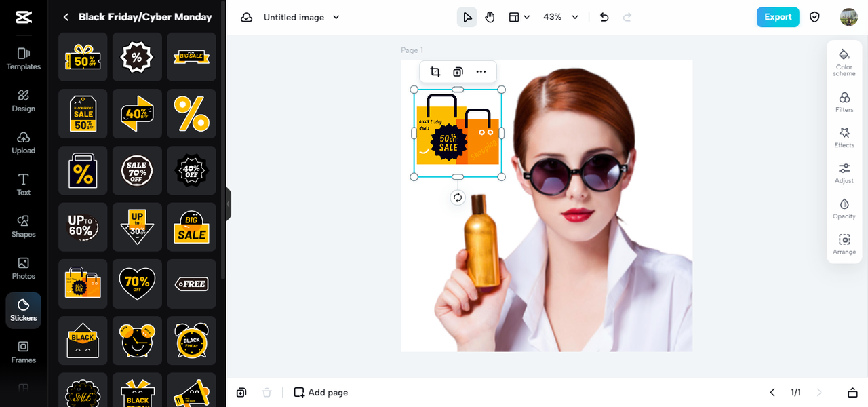Image resolution: width=868 pixels, height=407 pixels.
Task: Select the Stickers sidebar tab
Action: pyautogui.click(x=24, y=311)
